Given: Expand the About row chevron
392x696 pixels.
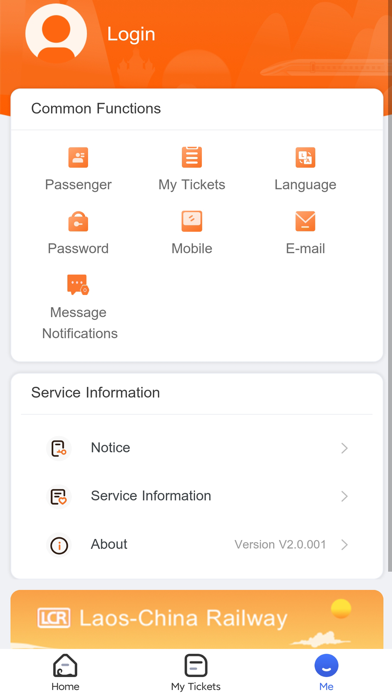Looking at the screenshot, I should click(x=344, y=545).
